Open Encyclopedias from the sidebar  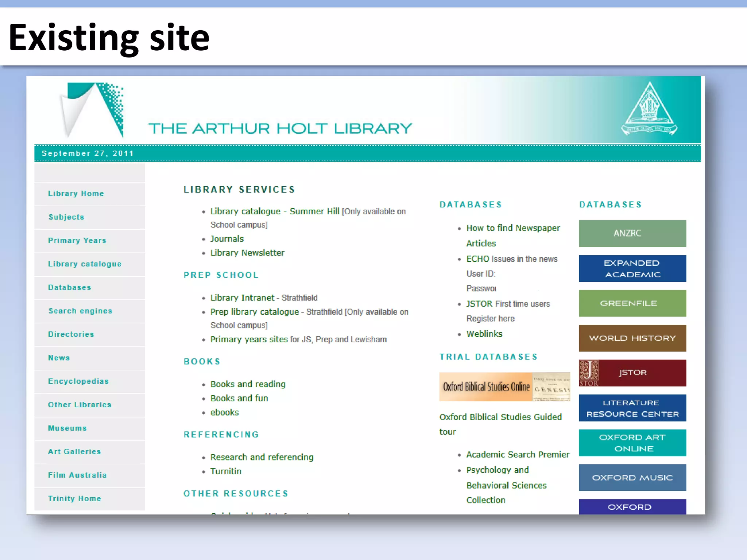click(78, 381)
